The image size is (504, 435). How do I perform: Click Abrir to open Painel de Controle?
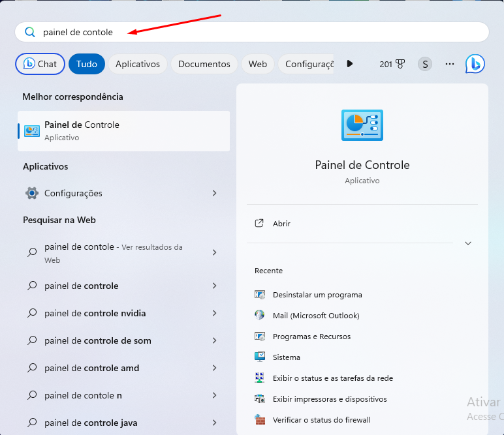pyautogui.click(x=281, y=224)
